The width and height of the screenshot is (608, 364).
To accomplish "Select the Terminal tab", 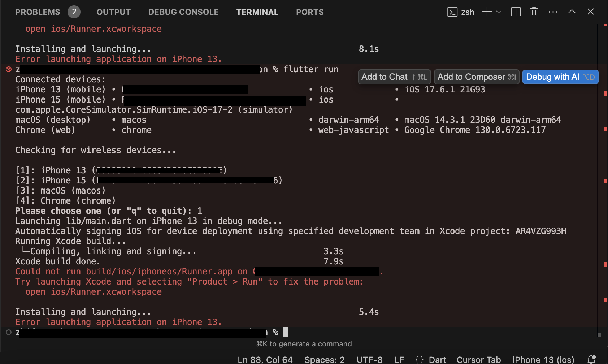I will coord(257,12).
